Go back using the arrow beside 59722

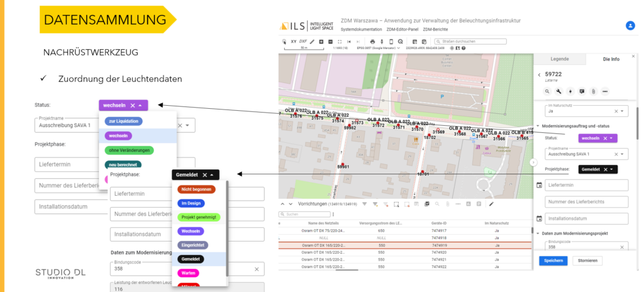pos(538,75)
